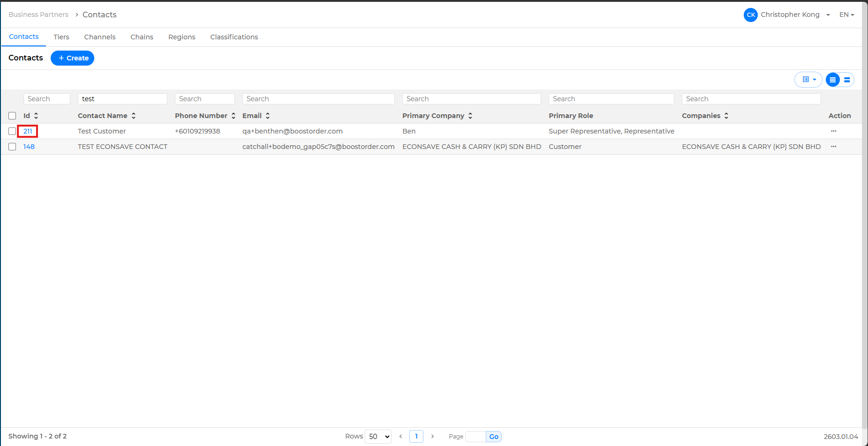The height and width of the screenshot is (446, 868).
Task: Sort by Contact Name column
Action: pyautogui.click(x=133, y=116)
